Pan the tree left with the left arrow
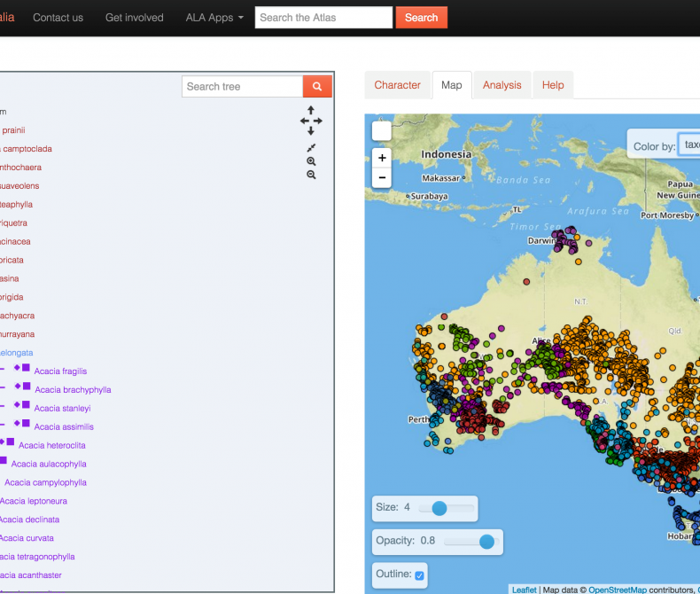 304,121
